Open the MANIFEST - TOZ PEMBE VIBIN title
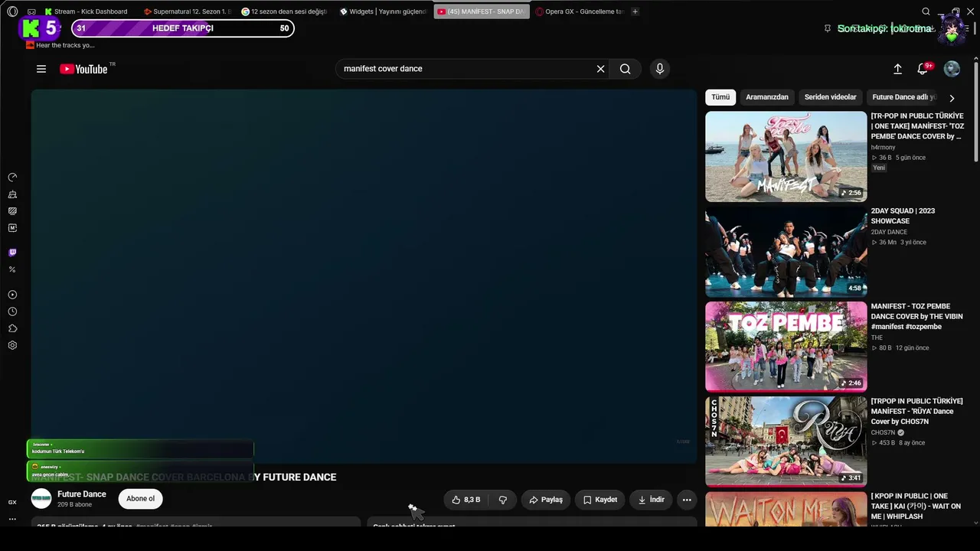Viewport: 980px width, 551px height. click(916, 316)
